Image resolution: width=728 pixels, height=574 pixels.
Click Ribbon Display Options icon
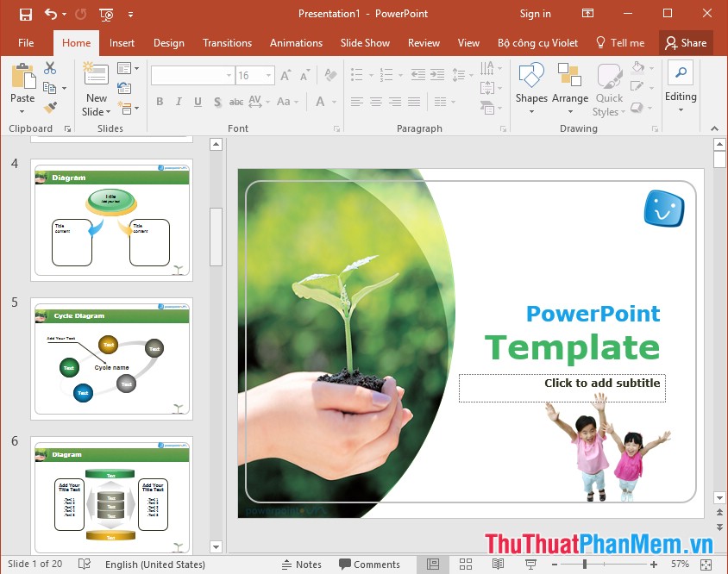coord(587,14)
